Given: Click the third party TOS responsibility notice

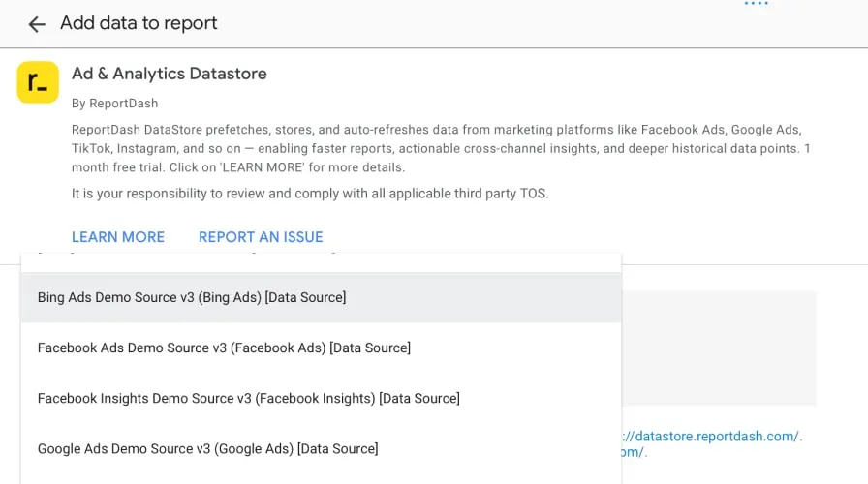Looking at the screenshot, I should pyautogui.click(x=310, y=194).
